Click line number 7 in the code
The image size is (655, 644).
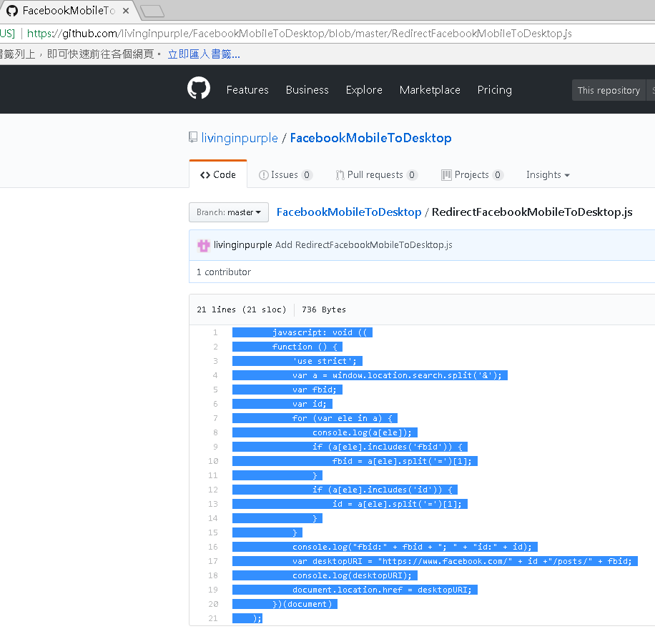click(x=215, y=418)
